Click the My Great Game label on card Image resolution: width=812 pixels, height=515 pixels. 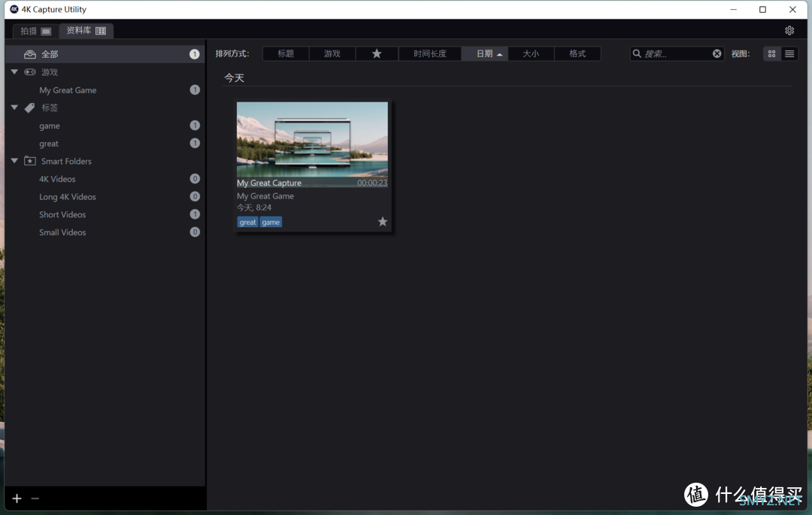click(265, 196)
